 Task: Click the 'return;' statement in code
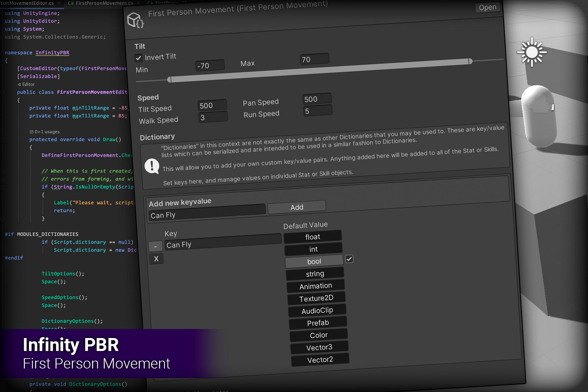click(x=64, y=210)
